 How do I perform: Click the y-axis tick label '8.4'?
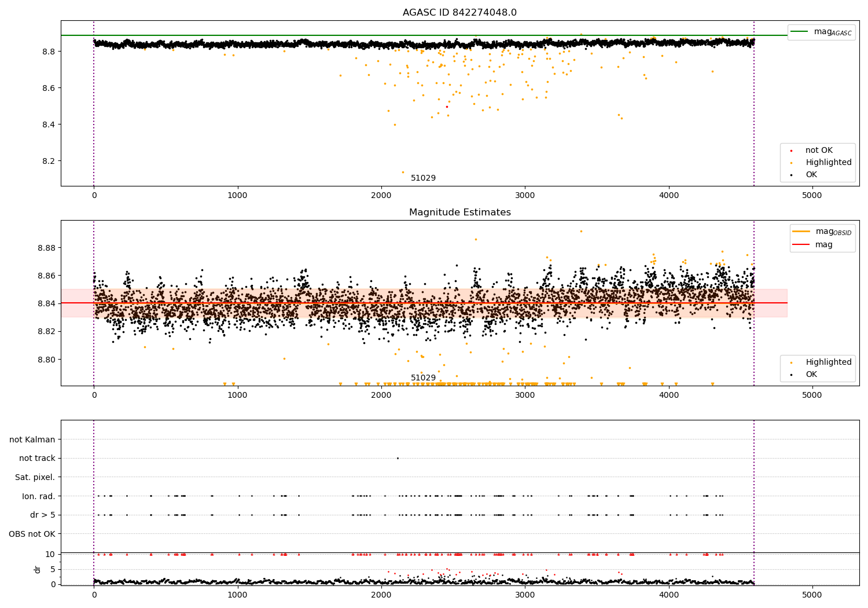[x=49, y=124]
